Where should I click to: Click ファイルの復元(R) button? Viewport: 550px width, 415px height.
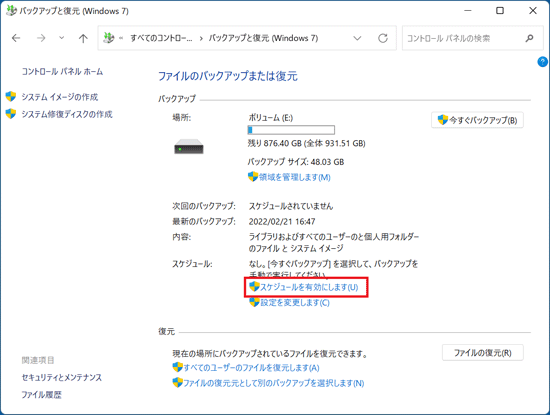[x=483, y=353]
